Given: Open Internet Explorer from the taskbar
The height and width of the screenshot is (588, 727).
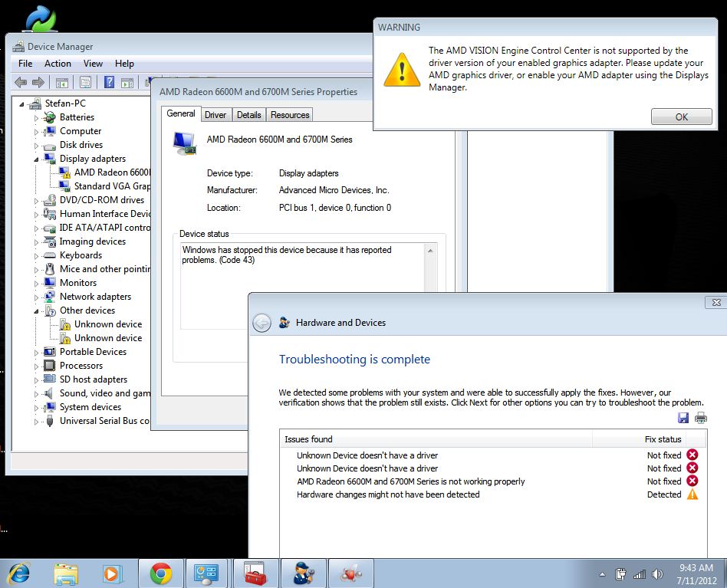Looking at the screenshot, I should pyautogui.click(x=20, y=574).
